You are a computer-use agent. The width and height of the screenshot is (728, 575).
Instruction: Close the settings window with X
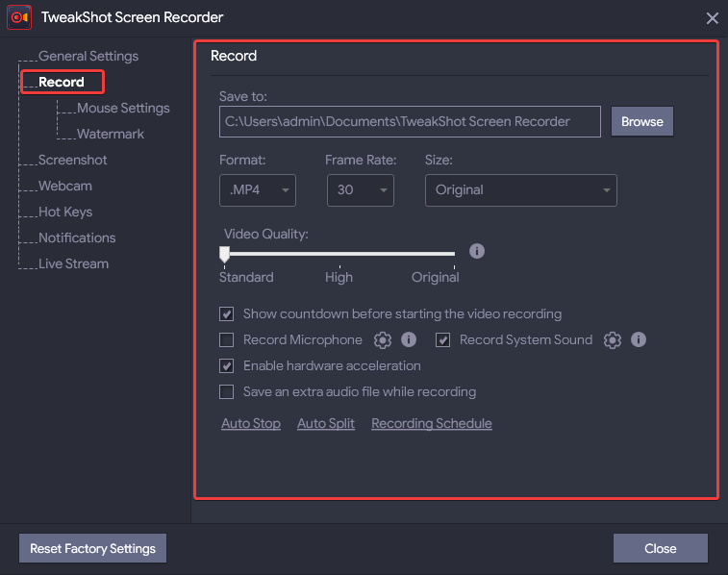(713, 18)
